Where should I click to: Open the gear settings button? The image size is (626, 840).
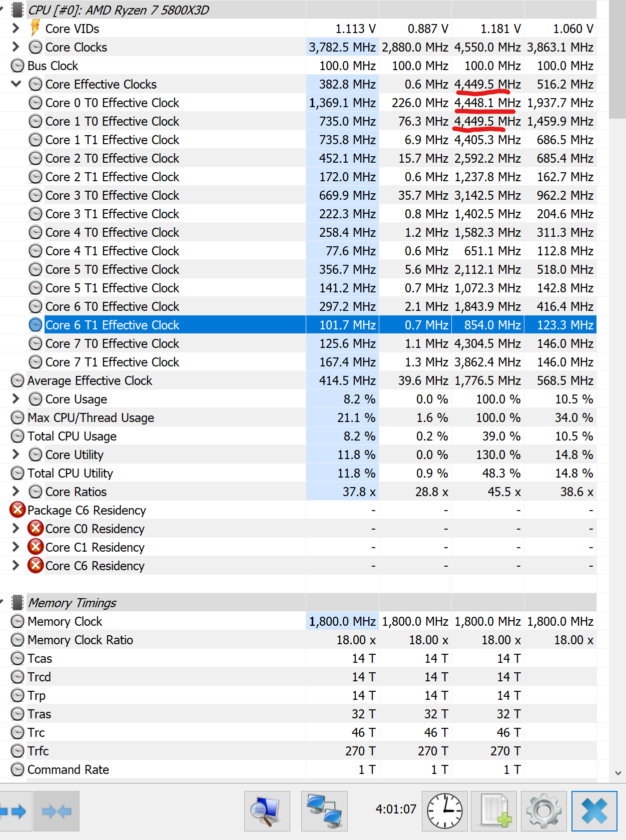click(x=543, y=811)
